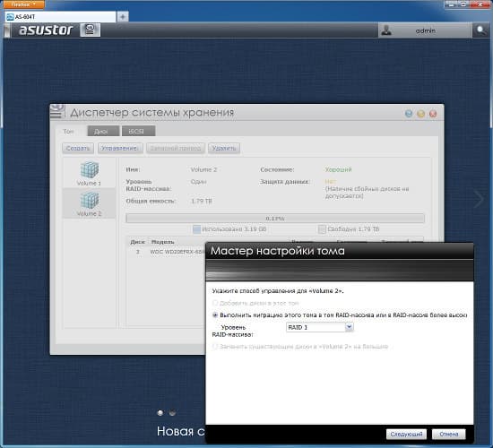Switch to the iSCSI tab

[x=138, y=132]
